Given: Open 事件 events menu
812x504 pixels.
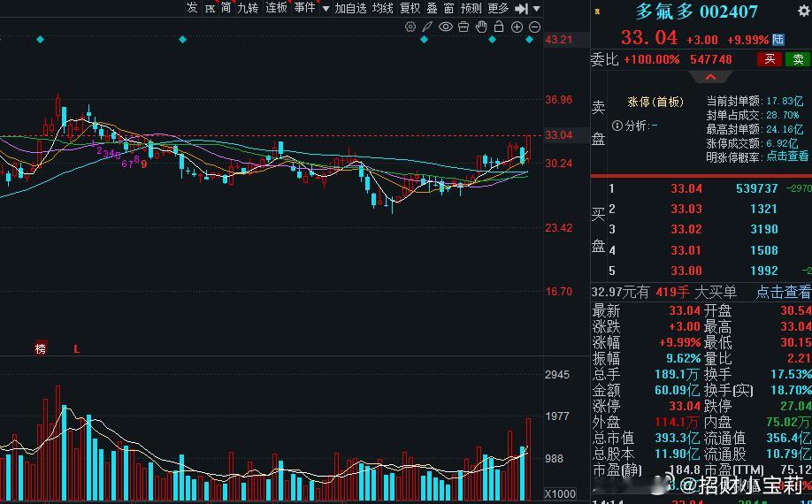Looking at the screenshot, I should coord(304,8).
